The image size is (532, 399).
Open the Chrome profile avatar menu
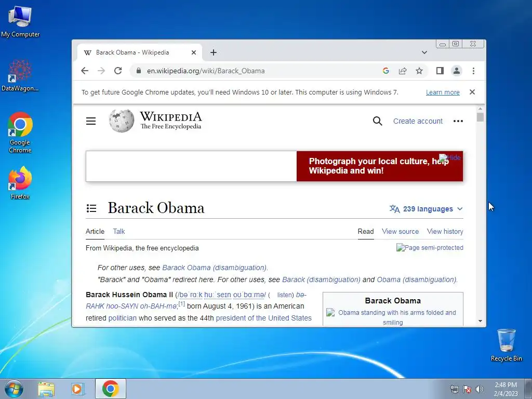(457, 71)
